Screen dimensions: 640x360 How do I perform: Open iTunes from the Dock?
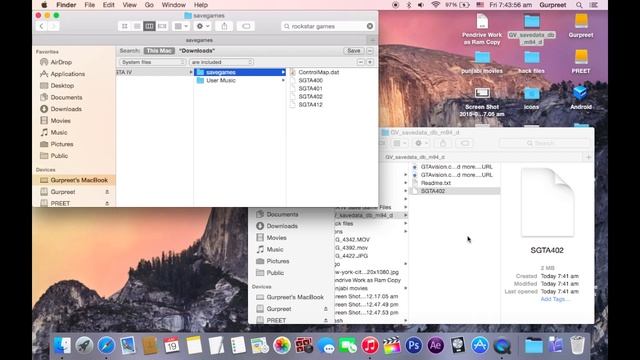click(370, 346)
